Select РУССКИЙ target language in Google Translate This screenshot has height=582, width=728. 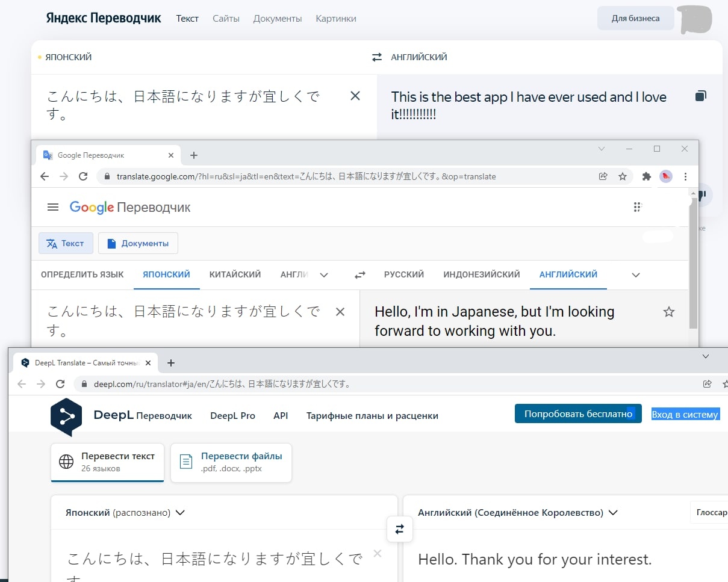[404, 274]
